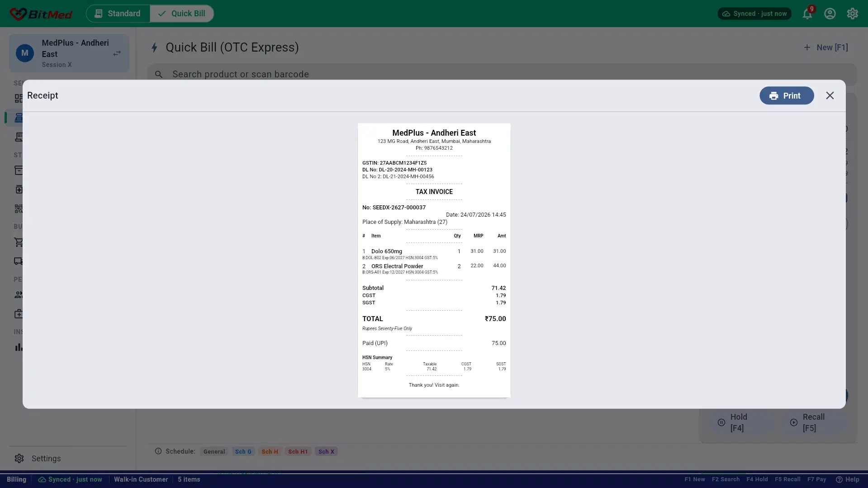Open the sidebar people icon
This screenshot has height=488, width=868.
pos(19,295)
